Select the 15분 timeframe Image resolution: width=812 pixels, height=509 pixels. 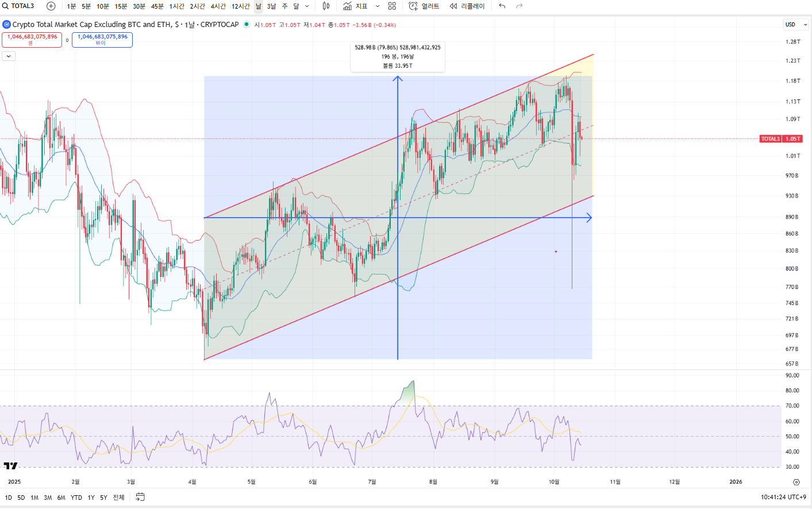click(x=121, y=6)
